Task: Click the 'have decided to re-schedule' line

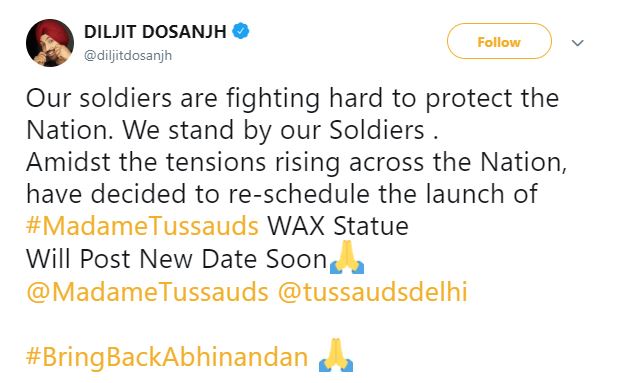Action: (x=282, y=194)
